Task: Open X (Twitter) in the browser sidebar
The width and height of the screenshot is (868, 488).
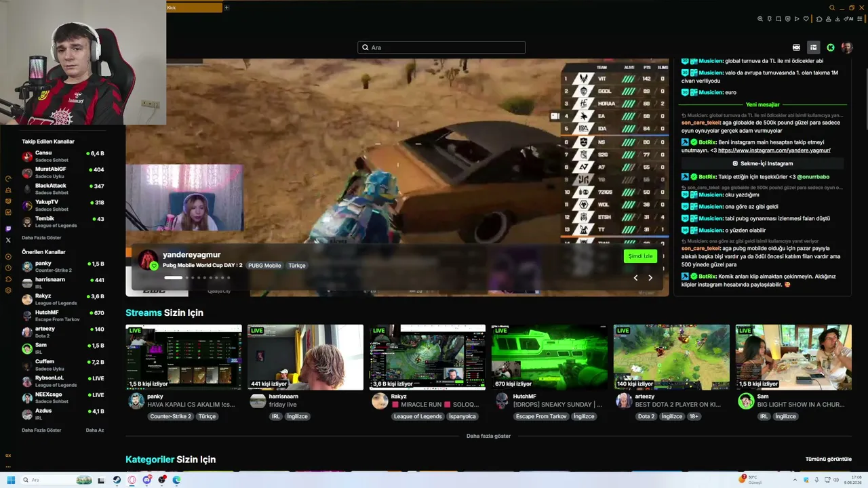Action: pos(8,240)
